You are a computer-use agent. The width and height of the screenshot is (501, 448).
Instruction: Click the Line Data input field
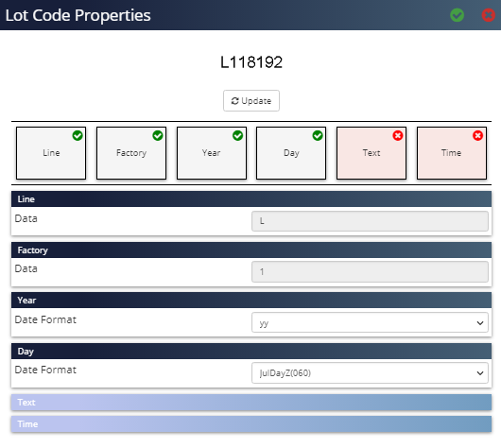[370, 221]
